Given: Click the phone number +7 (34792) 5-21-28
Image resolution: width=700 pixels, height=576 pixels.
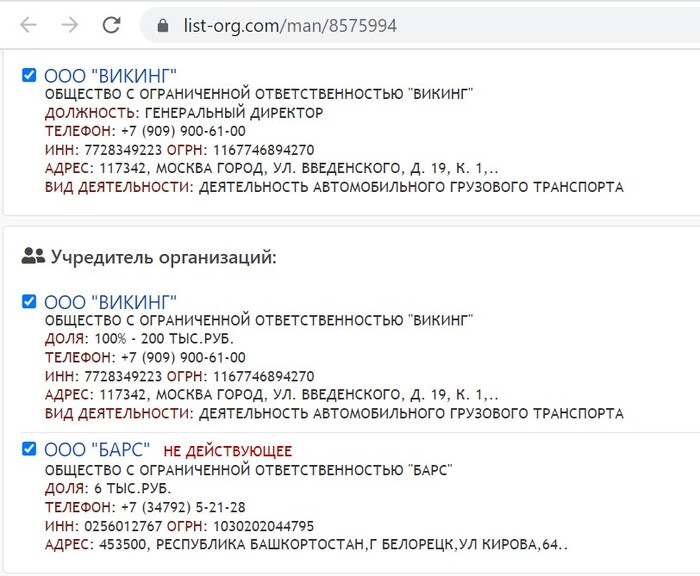Looking at the screenshot, I should pos(183,507).
